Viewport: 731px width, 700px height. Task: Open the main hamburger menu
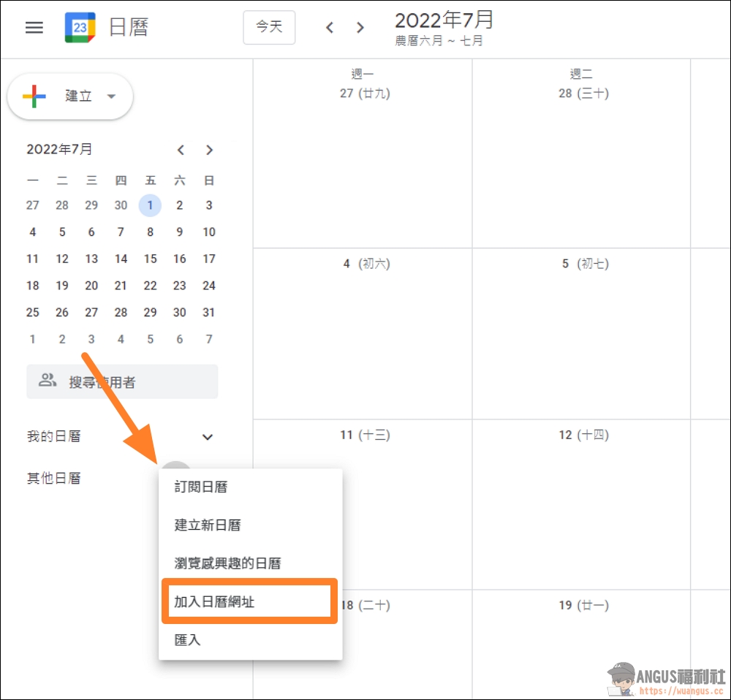click(34, 28)
